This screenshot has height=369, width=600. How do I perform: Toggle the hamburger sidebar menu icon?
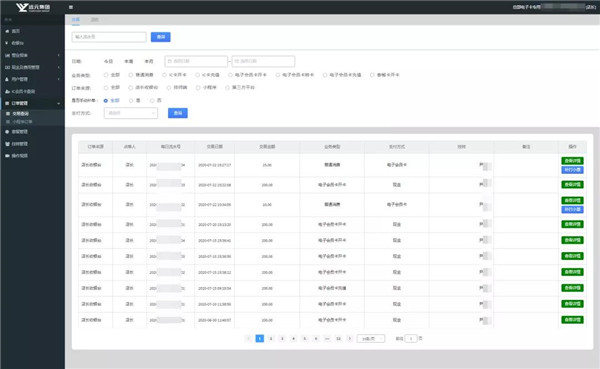pos(71,7)
